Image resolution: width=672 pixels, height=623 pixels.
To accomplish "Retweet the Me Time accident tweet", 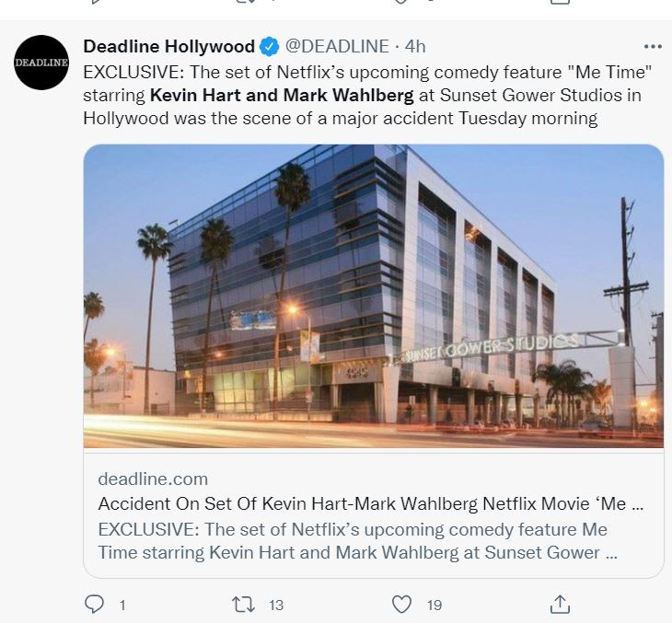I will [241, 604].
